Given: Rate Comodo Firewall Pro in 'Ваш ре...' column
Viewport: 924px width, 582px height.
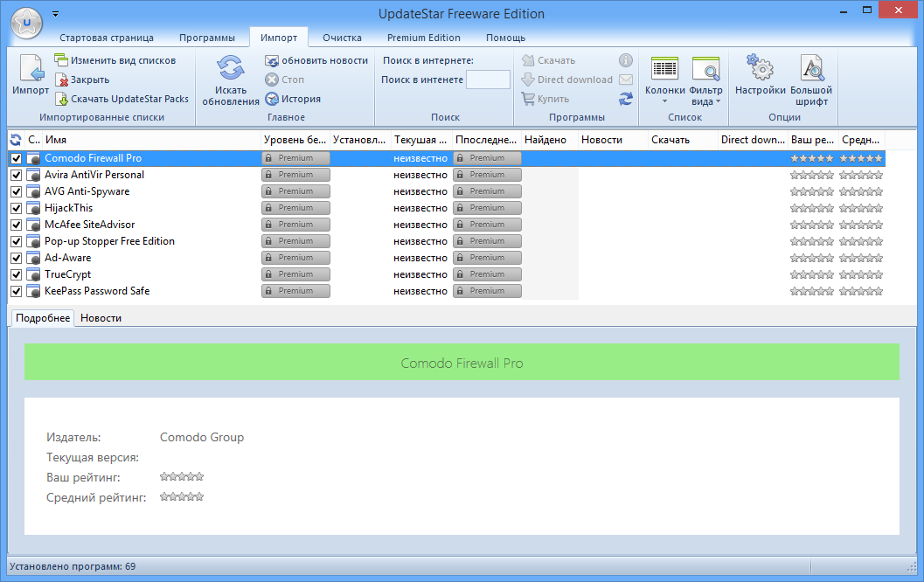Looking at the screenshot, I should coord(812,158).
